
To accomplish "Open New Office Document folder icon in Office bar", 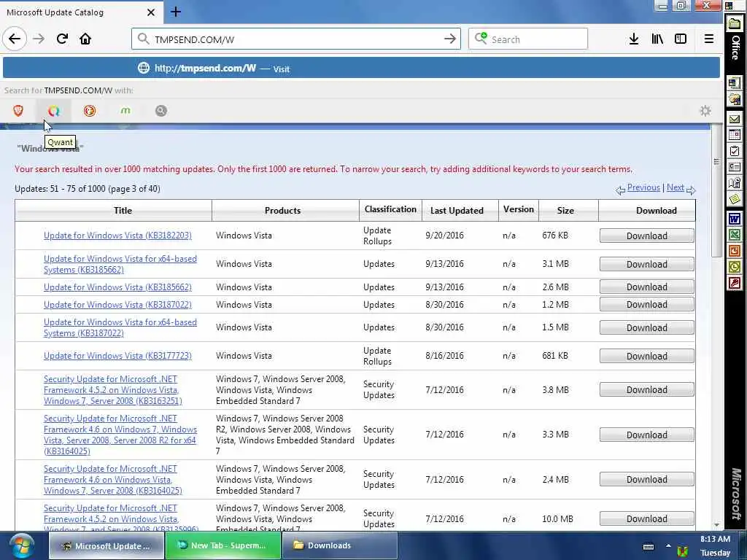I will tap(734, 24).
